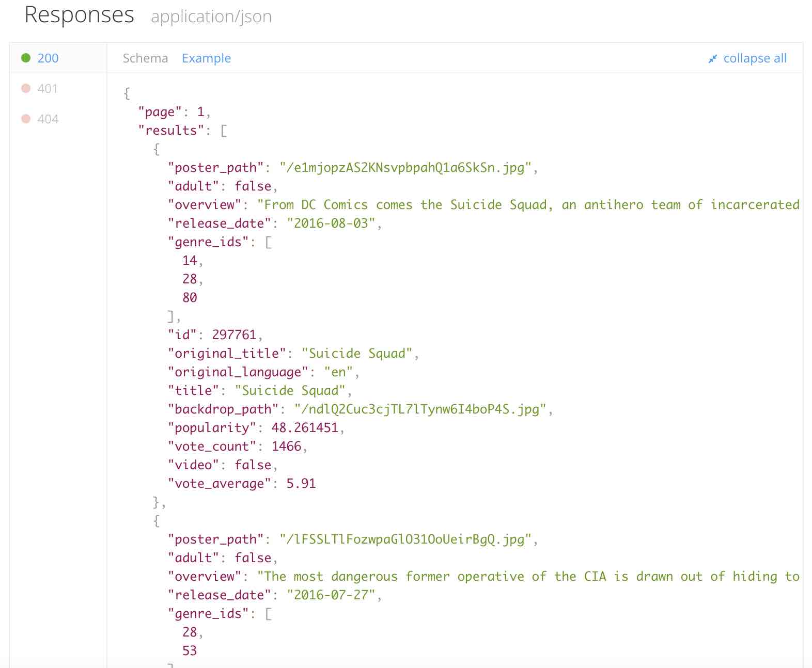The height and width of the screenshot is (668, 812).
Task: Collapse the root JSON object brace
Action: click(x=127, y=93)
